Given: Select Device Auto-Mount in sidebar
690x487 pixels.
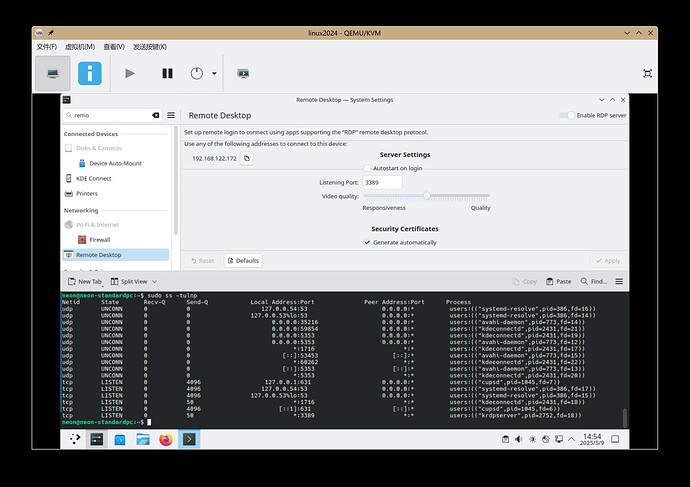Looking at the screenshot, I should coord(116,163).
